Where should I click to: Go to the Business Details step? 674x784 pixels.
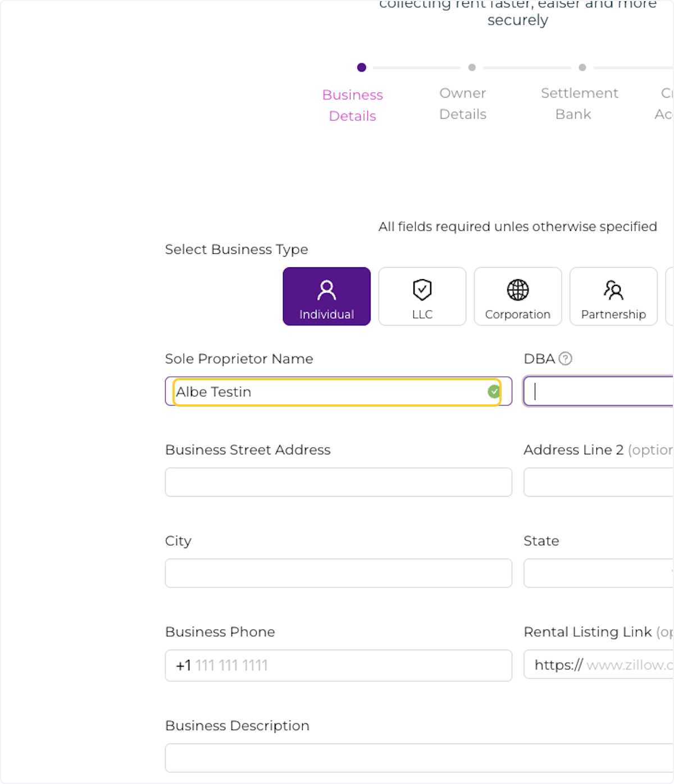click(353, 105)
